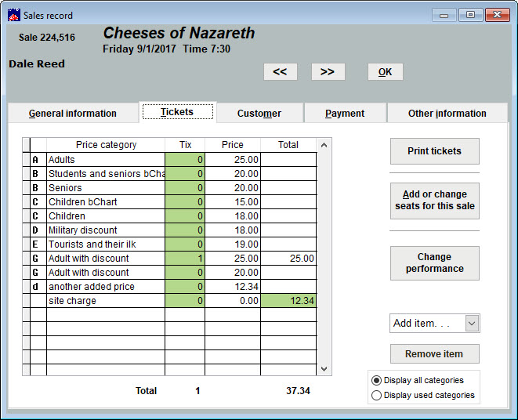Screen dimensions: 518x420
Task: Click the letter code 'E' cell
Action: 38,244
